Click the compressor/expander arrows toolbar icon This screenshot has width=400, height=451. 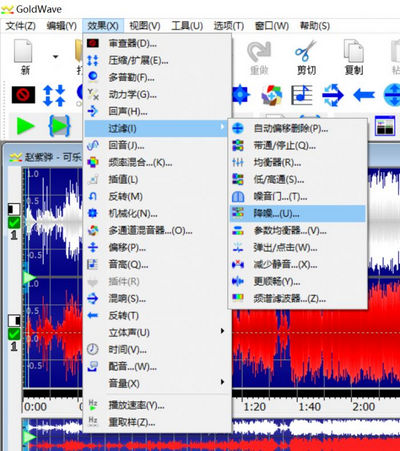coord(54,95)
